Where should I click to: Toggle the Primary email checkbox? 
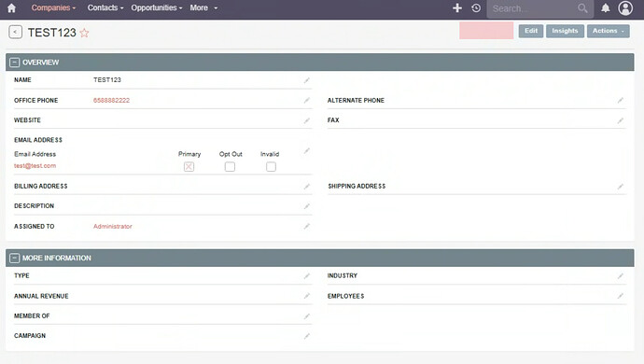click(x=189, y=166)
